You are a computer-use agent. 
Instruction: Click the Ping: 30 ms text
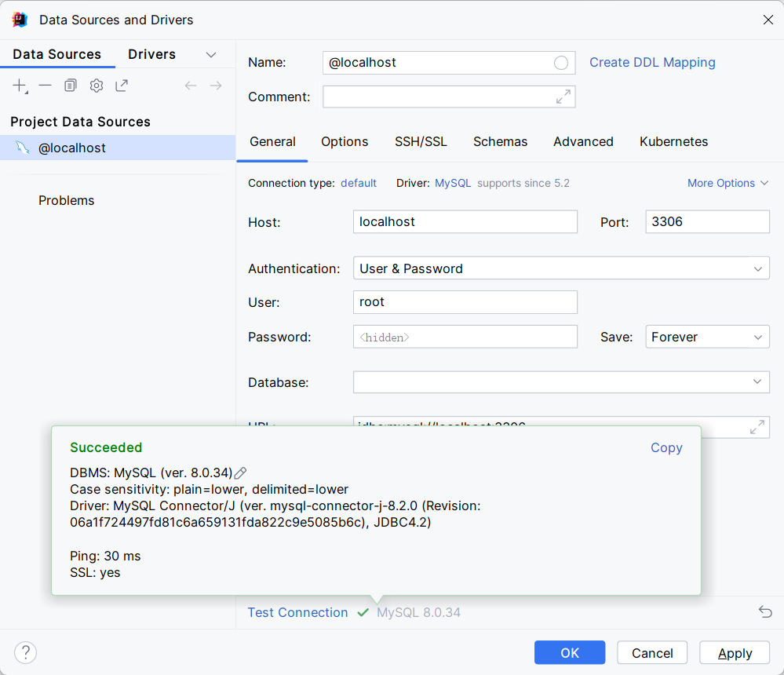pyautogui.click(x=105, y=556)
